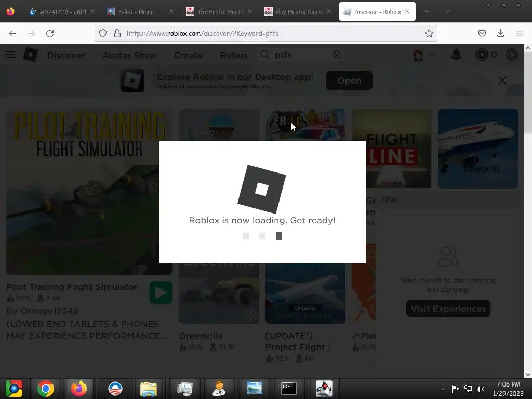Open the taskbar file manager folder
The height and width of the screenshot is (399, 532).
[x=149, y=389]
